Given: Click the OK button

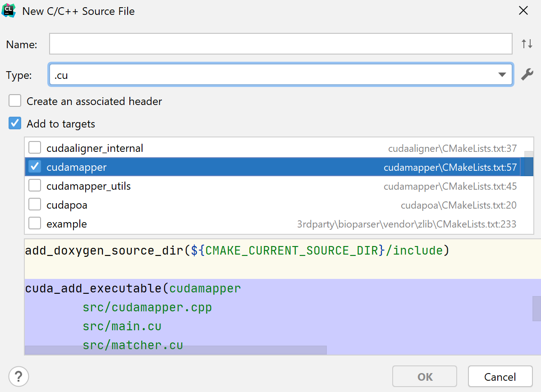Looking at the screenshot, I should 424,377.
